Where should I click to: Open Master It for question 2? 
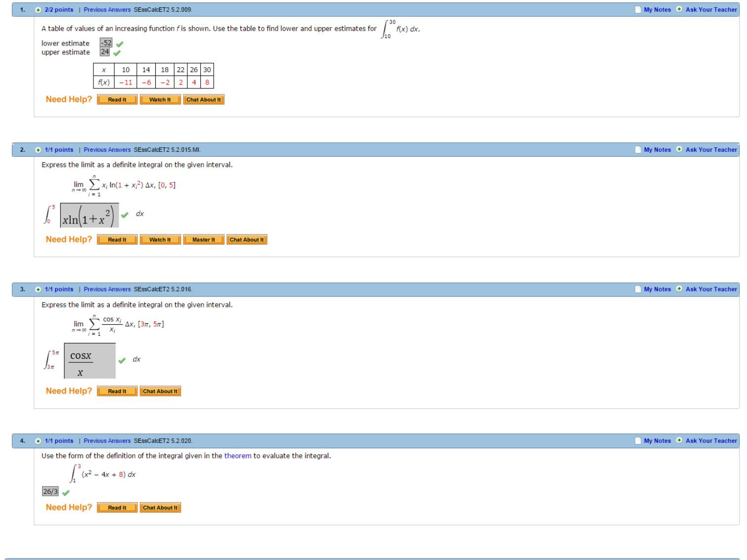click(x=204, y=239)
